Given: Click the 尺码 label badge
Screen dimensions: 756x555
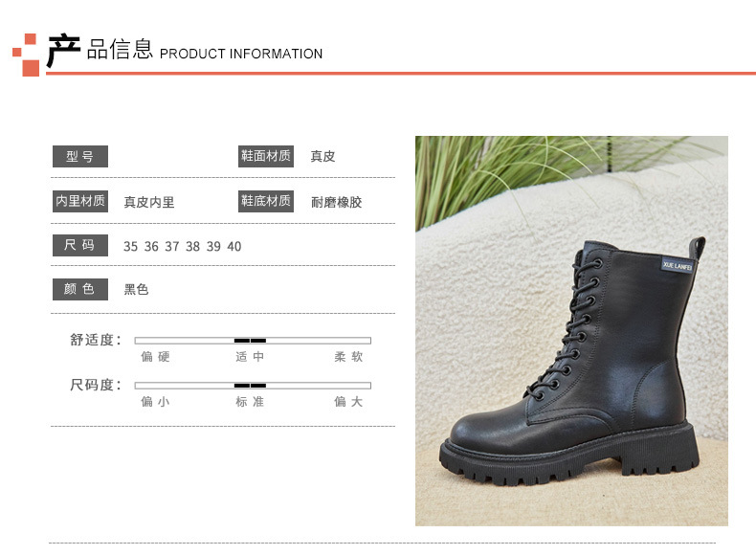Looking at the screenshot, I should [x=80, y=245].
